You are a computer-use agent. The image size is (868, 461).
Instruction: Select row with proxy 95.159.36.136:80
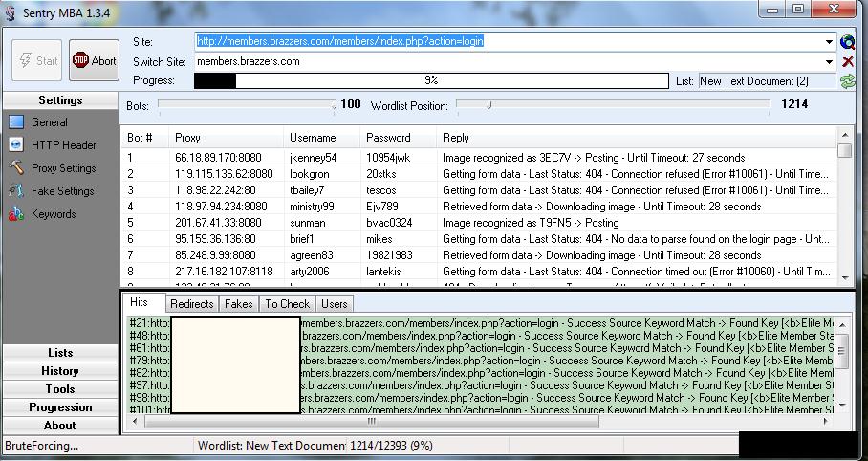click(479, 239)
